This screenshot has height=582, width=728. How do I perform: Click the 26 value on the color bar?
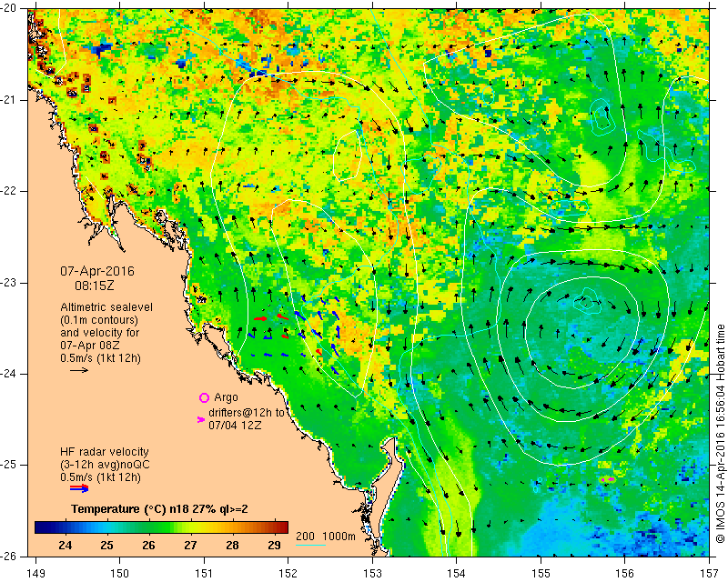click(x=148, y=545)
